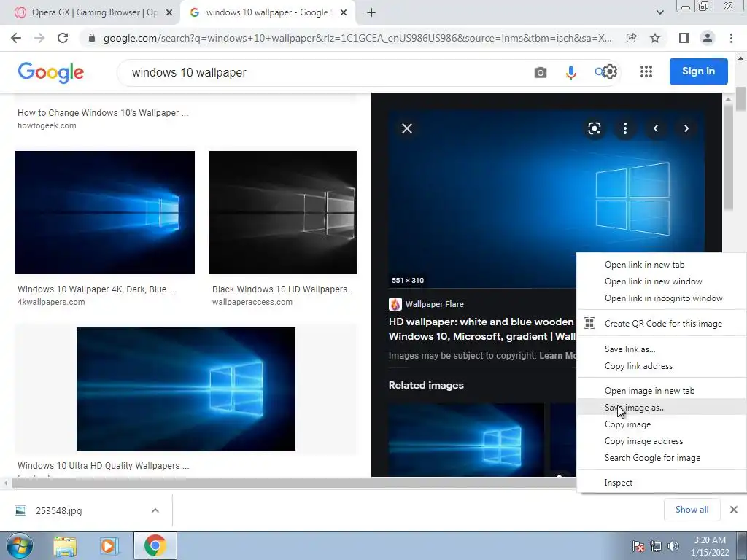Open the Chrome side panel icon
Screen dimensions: 747x560
pyautogui.click(x=684, y=38)
